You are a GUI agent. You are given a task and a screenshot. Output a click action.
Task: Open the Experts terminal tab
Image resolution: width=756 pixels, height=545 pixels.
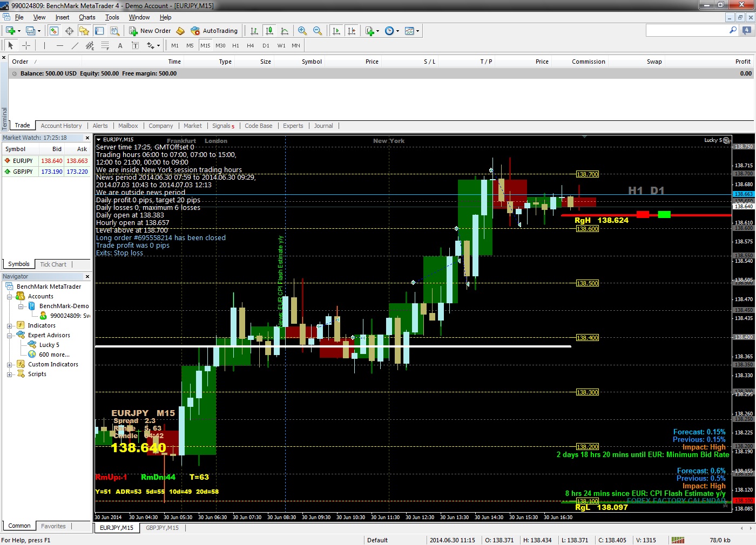[x=293, y=126]
